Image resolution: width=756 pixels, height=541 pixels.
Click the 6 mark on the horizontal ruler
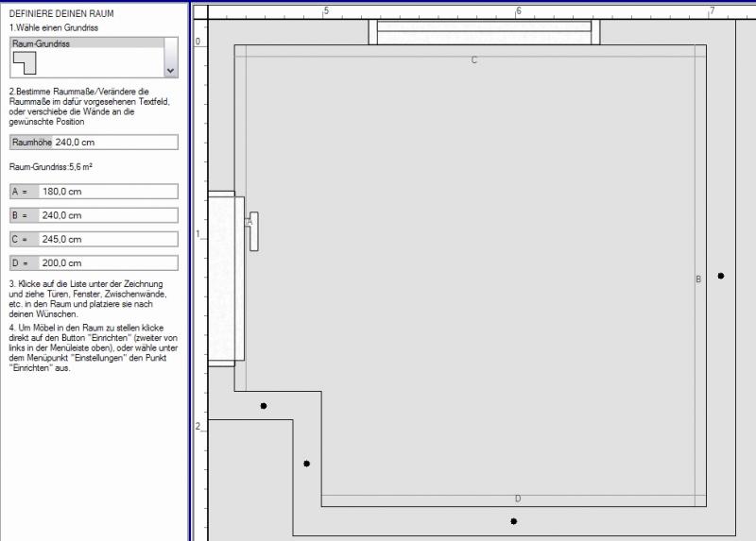(518, 11)
